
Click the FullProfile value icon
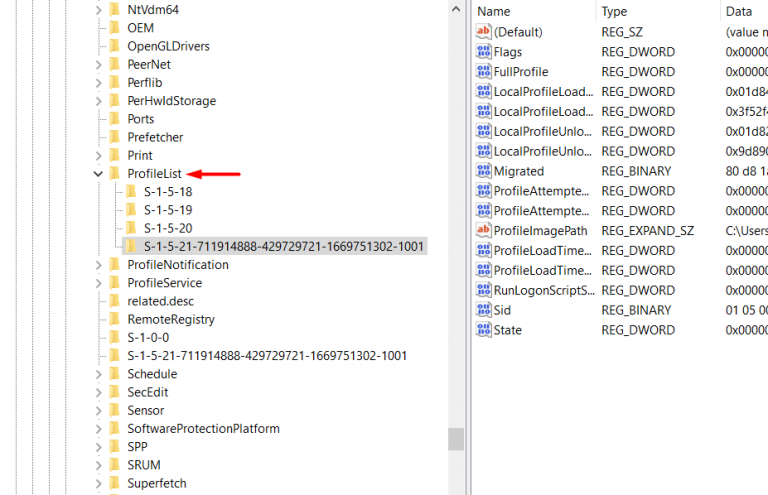[x=483, y=71]
